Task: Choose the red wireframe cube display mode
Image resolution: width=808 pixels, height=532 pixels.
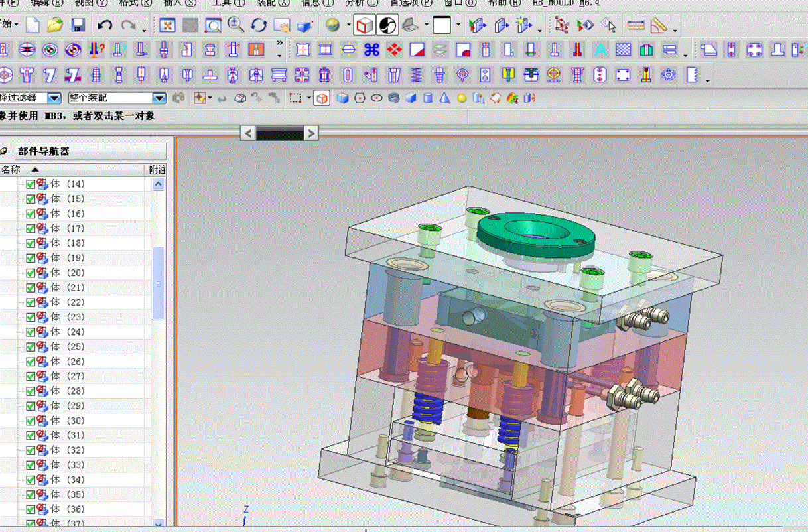Action: tap(364, 25)
